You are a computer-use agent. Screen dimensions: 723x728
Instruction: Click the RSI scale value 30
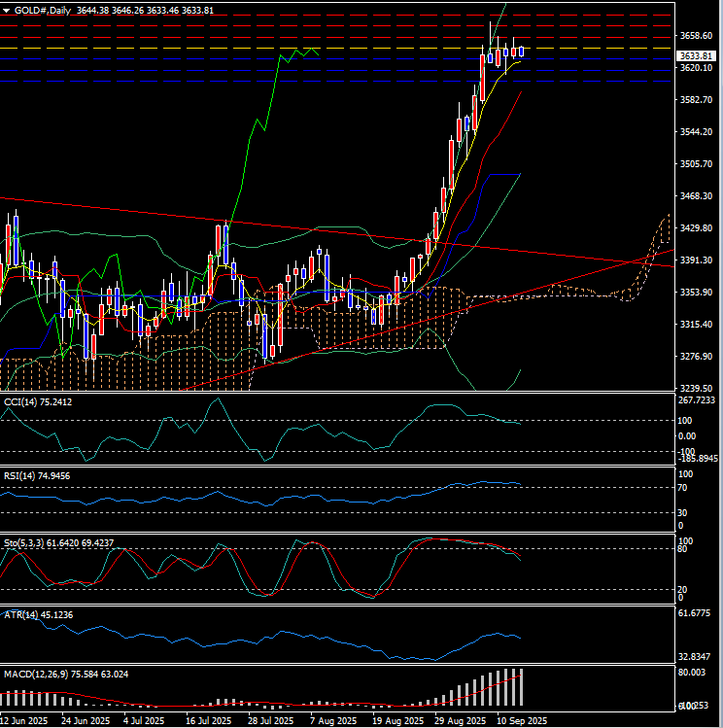pyautogui.click(x=682, y=513)
